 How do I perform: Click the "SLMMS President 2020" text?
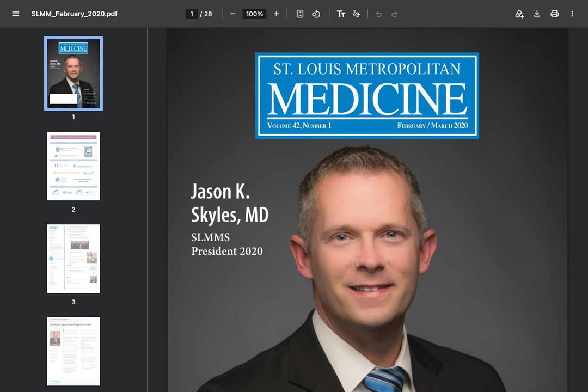pyautogui.click(x=227, y=244)
